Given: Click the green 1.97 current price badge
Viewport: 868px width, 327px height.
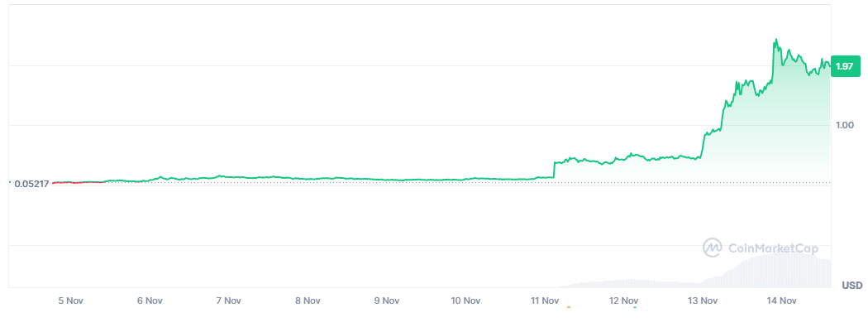Looking at the screenshot, I should tap(845, 66).
